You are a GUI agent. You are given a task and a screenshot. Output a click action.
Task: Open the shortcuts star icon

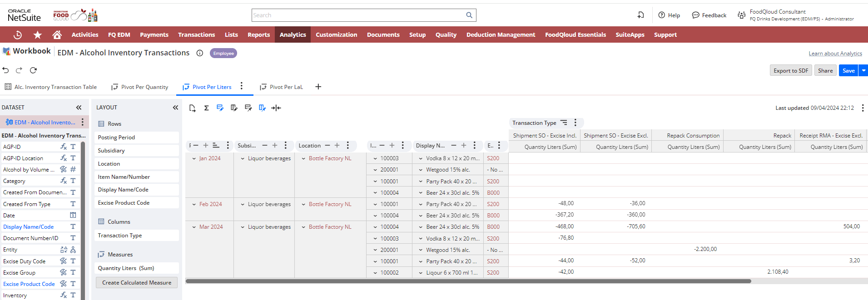coord(38,34)
